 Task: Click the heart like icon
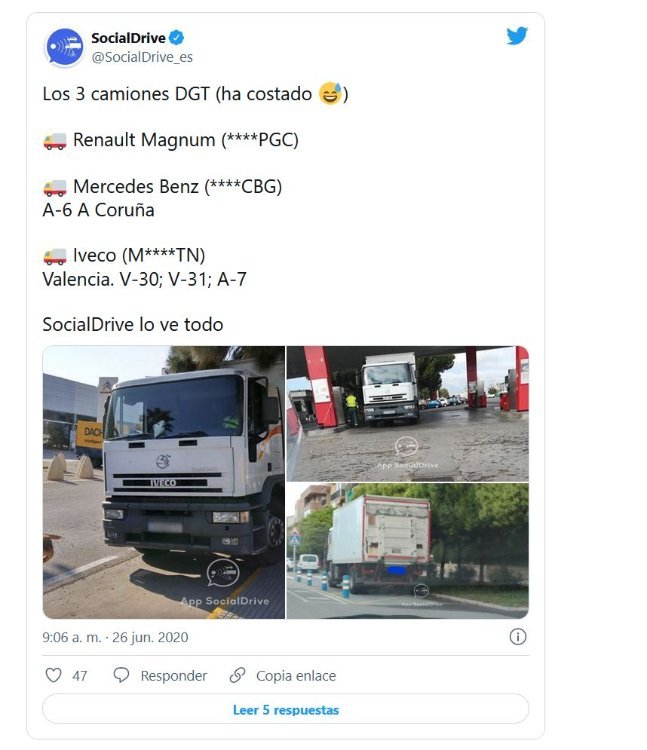53,675
